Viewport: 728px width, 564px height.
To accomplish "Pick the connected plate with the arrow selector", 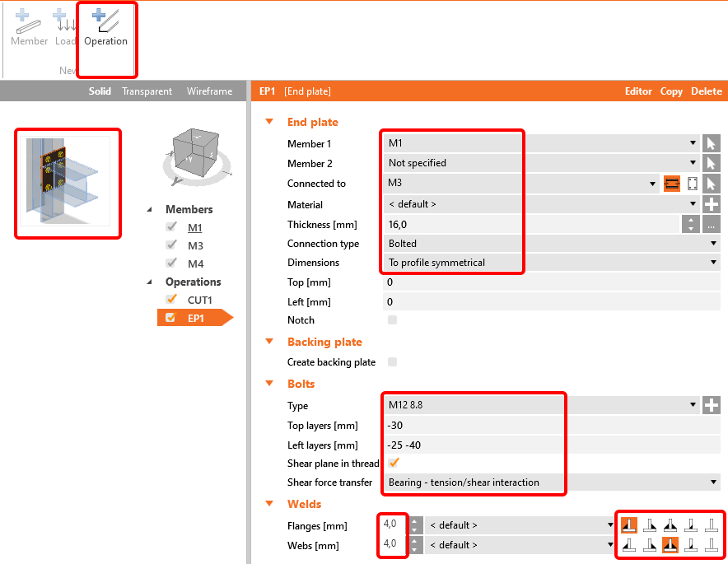I will pyautogui.click(x=711, y=183).
